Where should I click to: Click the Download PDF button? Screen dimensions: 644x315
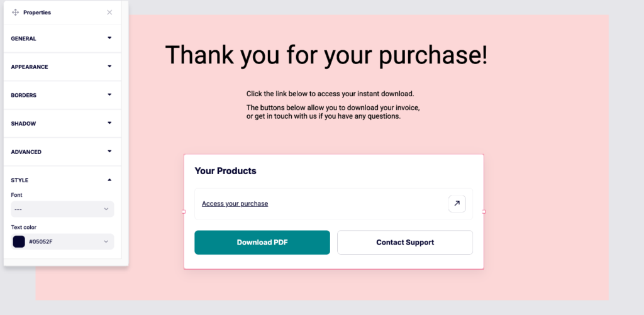(x=262, y=243)
